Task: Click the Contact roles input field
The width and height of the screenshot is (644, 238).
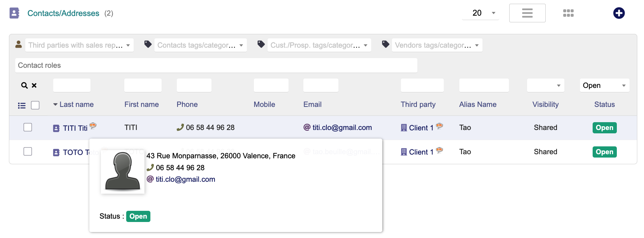Action: pyautogui.click(x=216, y=66)
